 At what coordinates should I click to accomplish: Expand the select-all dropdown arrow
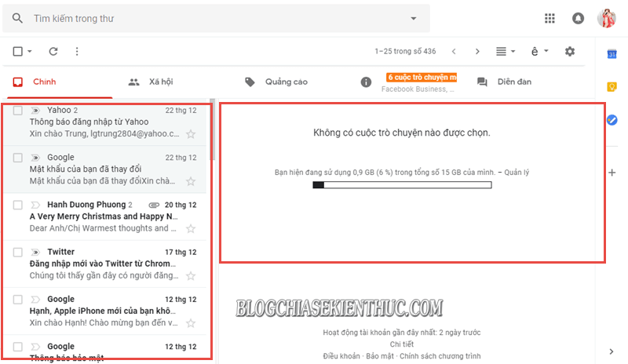(x=30, y=51)
